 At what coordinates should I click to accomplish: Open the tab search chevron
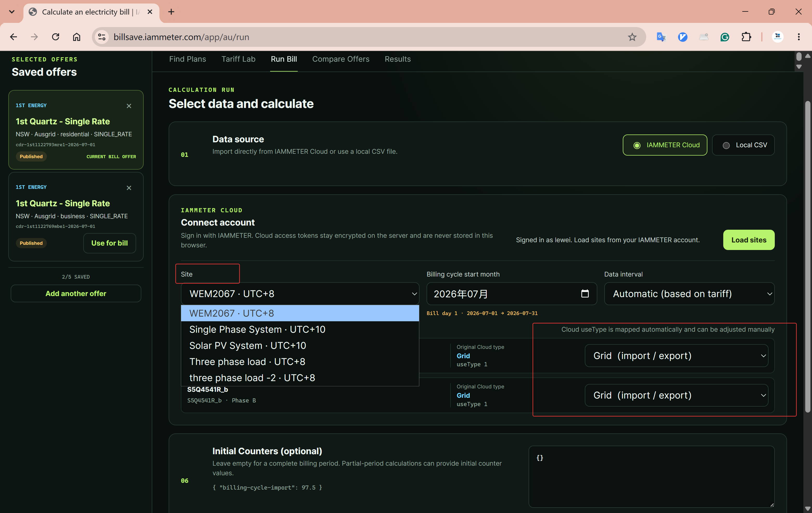point(12,12)
